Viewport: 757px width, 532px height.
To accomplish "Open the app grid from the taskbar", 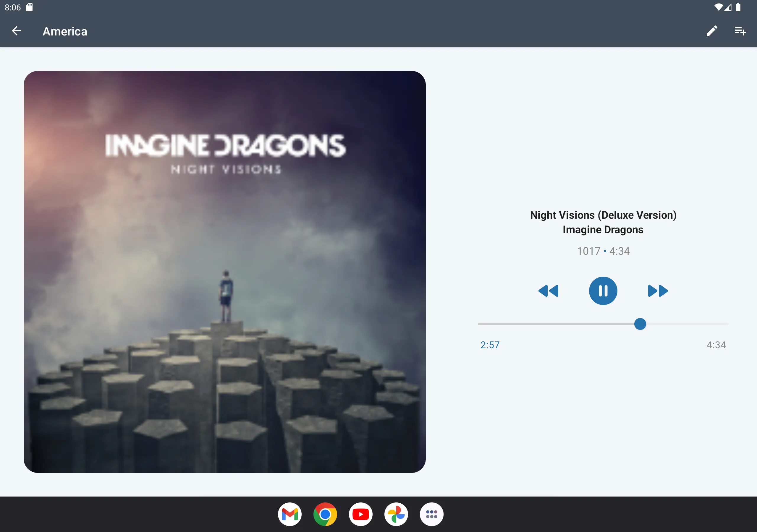I will 432,513.
